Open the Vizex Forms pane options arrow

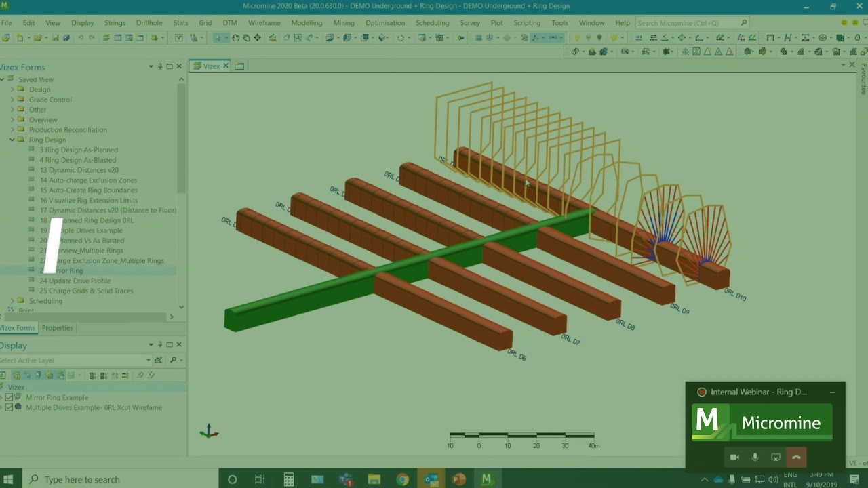[151, 66]
